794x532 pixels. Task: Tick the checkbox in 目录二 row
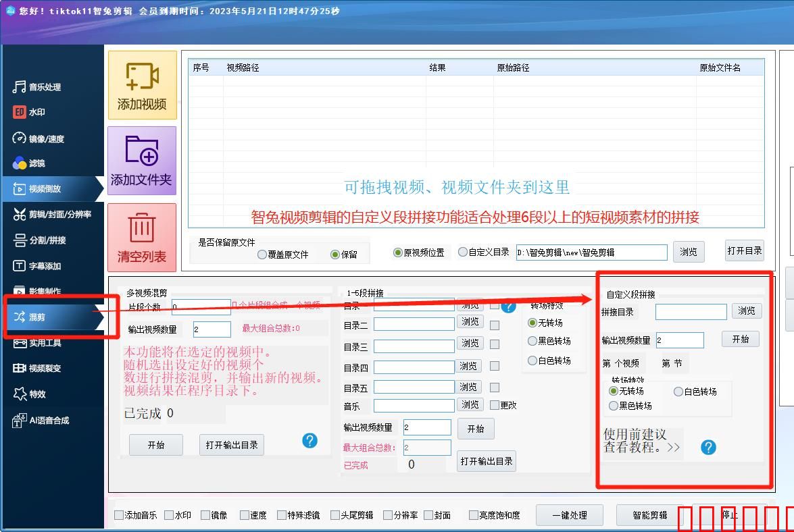click(x=495, y=325)
